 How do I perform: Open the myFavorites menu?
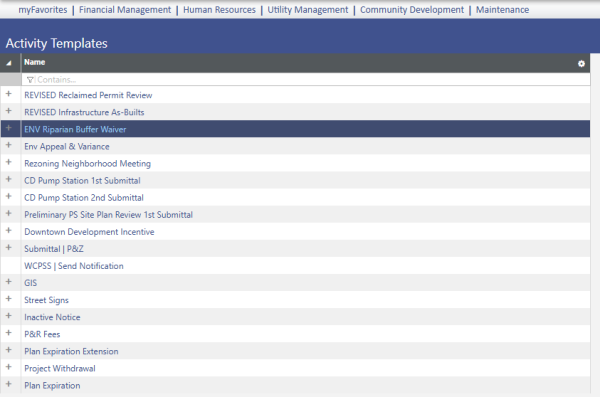pyautogui.click(x=43, y=10)
